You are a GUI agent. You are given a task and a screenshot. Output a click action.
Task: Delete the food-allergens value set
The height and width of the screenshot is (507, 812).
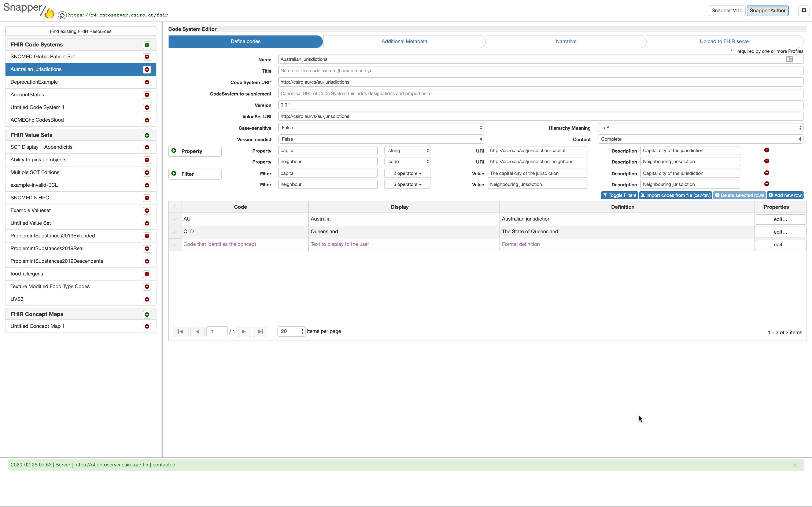[147, 274]
